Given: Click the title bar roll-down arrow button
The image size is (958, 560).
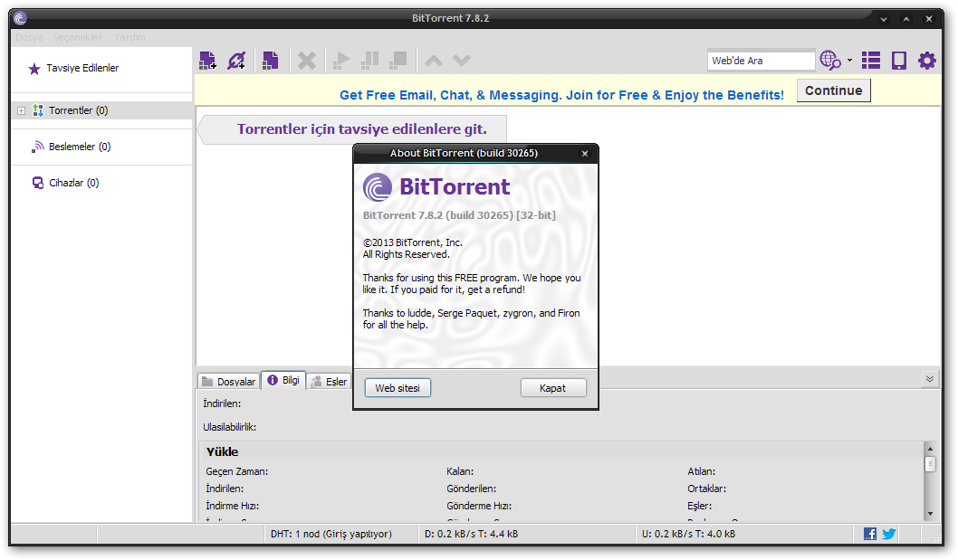Looking at the screenshot, I should (x=884, y=19).
